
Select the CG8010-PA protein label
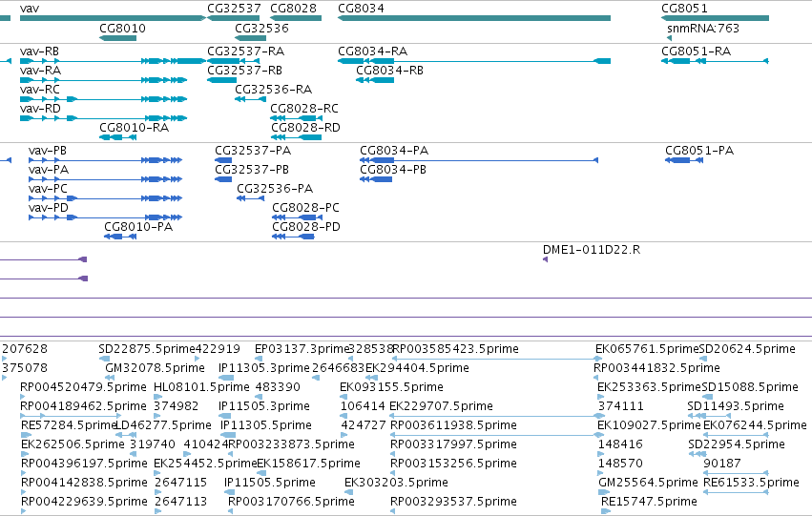[138, 227]
